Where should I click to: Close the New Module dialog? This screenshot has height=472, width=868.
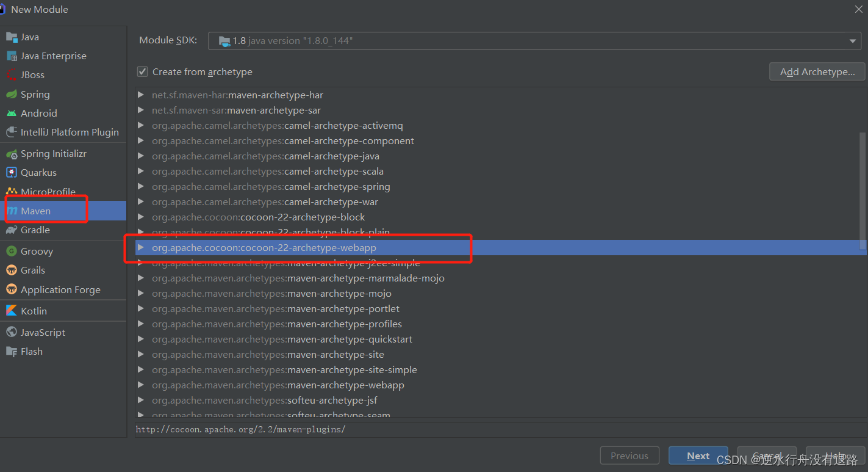858,9
